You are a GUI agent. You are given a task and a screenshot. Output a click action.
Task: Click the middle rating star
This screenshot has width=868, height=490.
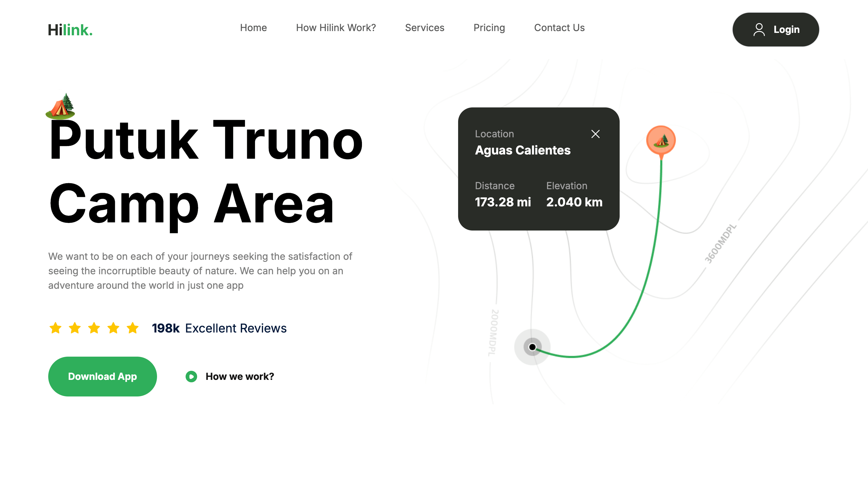click(x=94, y=328)
